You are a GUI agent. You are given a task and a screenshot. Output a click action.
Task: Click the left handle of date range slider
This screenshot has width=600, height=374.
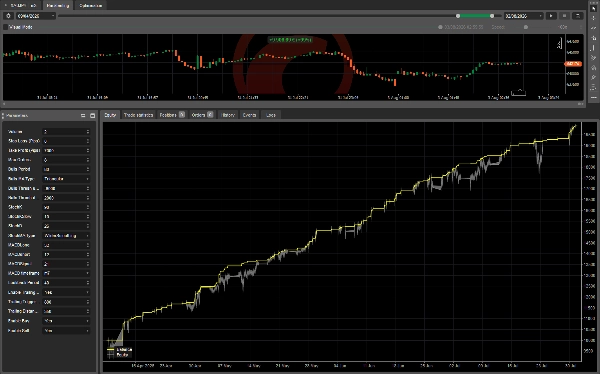tap(458, 16)
